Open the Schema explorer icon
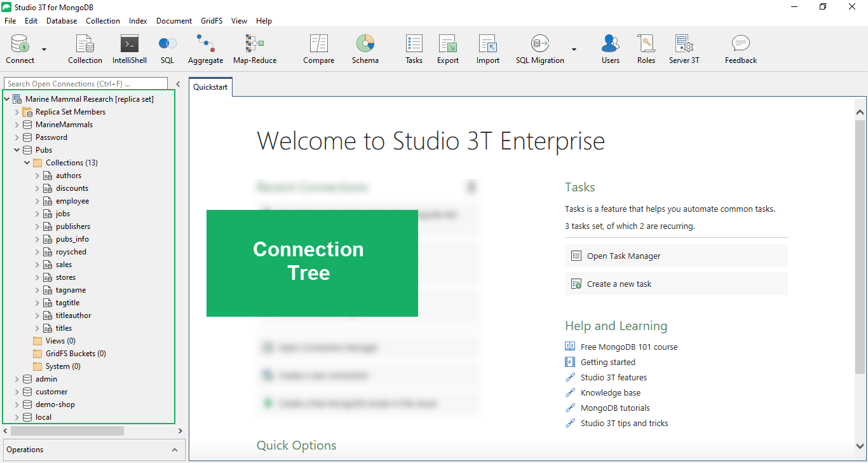 (x=365, y=49)
